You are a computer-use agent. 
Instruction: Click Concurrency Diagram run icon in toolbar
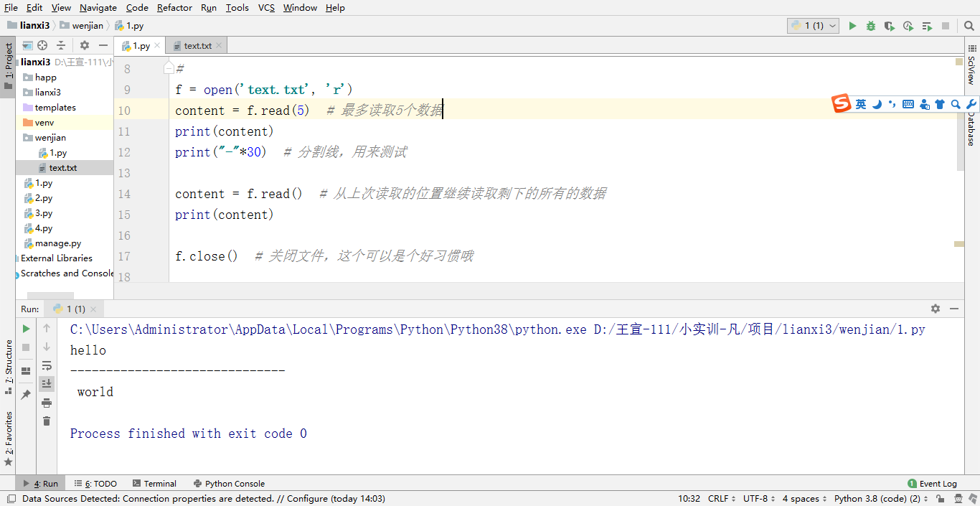[x=927, y=26]
